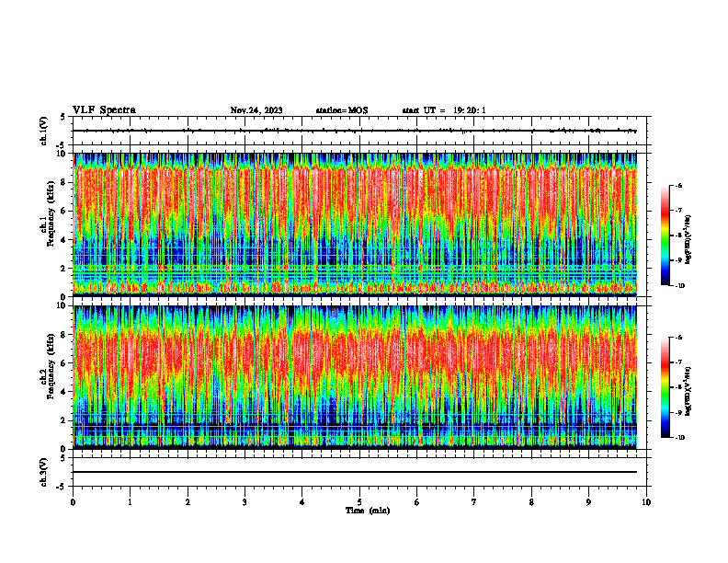
Task: Click the "-6" value on ch.2 colorbar
Action: click(x=678, y=338)
